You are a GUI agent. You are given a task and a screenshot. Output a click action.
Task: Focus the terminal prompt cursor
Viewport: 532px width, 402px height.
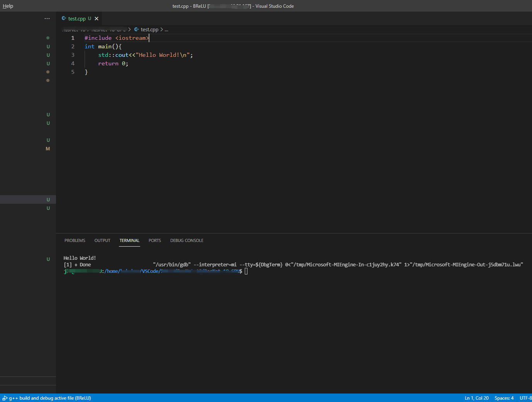coord(246,271)
